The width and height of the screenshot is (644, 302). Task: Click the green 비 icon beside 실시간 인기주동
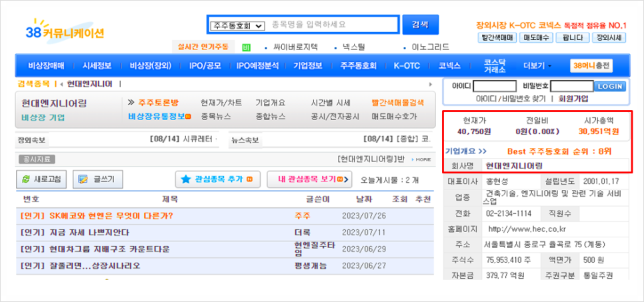(247, 47)
